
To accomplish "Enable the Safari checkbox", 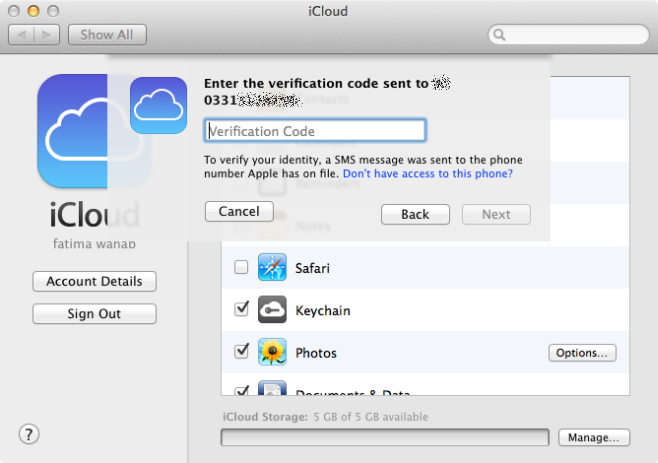I will pyautogui.click(x=241, y=268).
